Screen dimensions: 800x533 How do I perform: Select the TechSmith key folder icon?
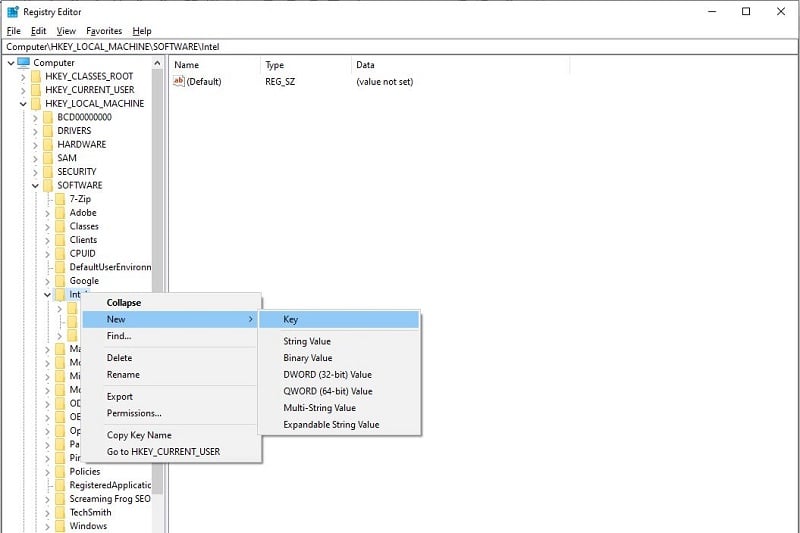pyautogui.click(x=60, y=512)
